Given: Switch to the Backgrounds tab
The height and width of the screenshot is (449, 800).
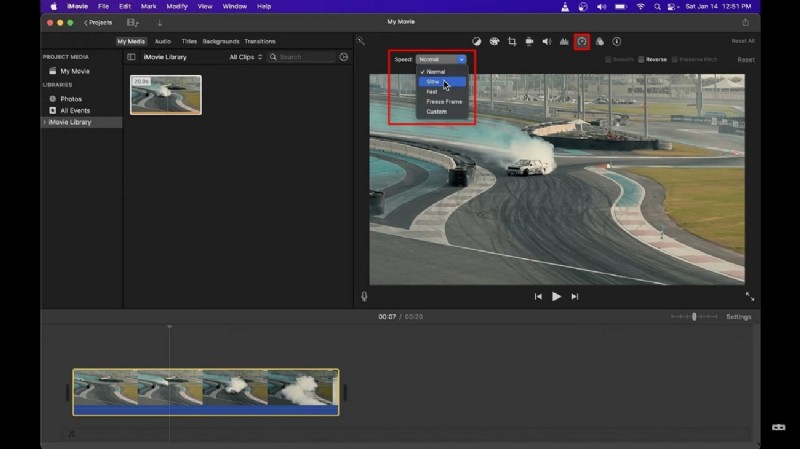Looking at the screenshot, I should tap(220, 41).
